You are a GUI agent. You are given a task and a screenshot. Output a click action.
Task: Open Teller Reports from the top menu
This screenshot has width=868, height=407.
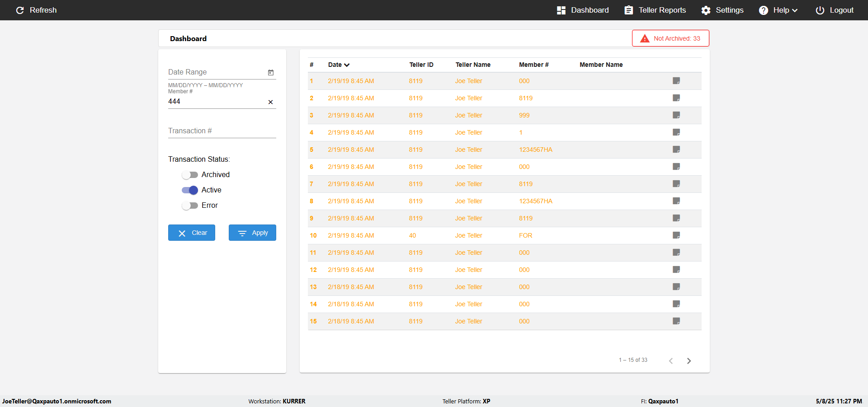point(655,10)
